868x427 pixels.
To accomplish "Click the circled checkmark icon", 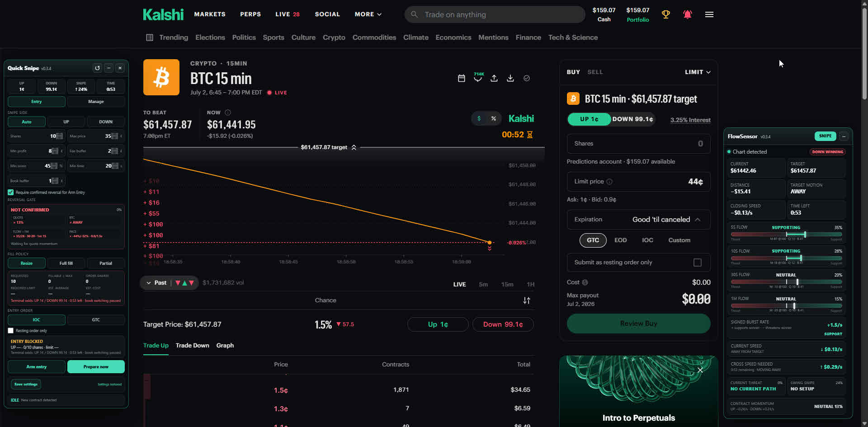I will click(527, 78).
